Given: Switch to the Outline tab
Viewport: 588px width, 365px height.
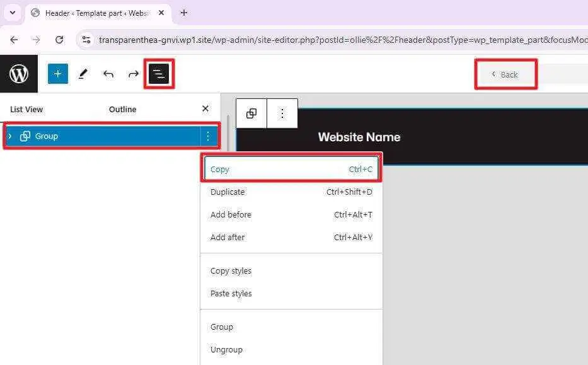Looking at the screenshot, I should (122, 109).
